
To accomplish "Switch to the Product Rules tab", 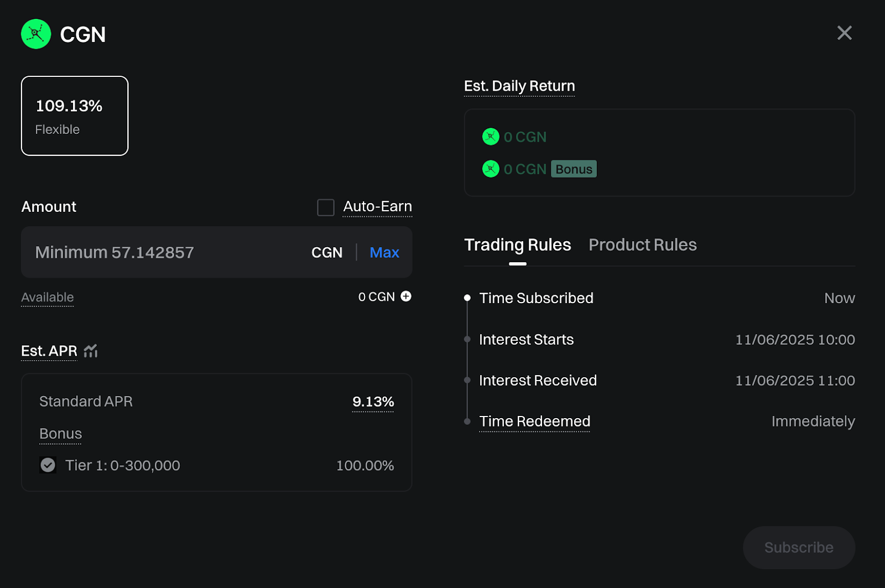I will click(x=642, y=245).
